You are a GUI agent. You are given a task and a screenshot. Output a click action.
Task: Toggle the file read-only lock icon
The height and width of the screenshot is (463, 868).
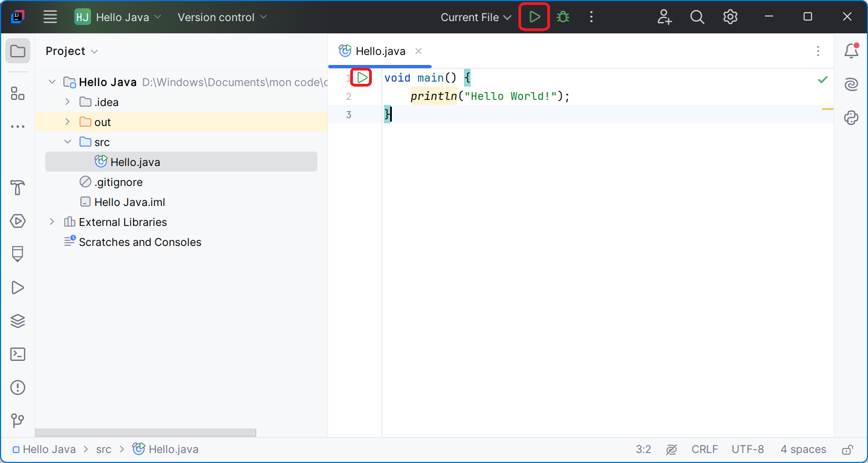tap(847, 449)
